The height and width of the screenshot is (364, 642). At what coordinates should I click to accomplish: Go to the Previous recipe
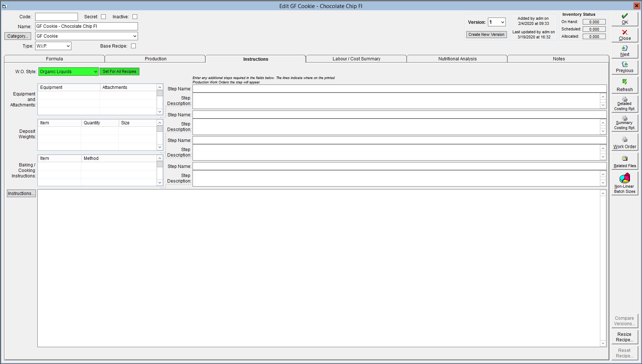point(625,67)
